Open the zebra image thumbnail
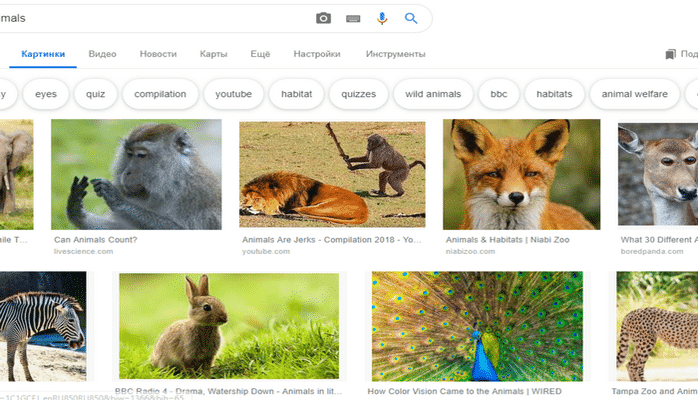698x400 pixels. pyautogui.click(x=43, y=326)
